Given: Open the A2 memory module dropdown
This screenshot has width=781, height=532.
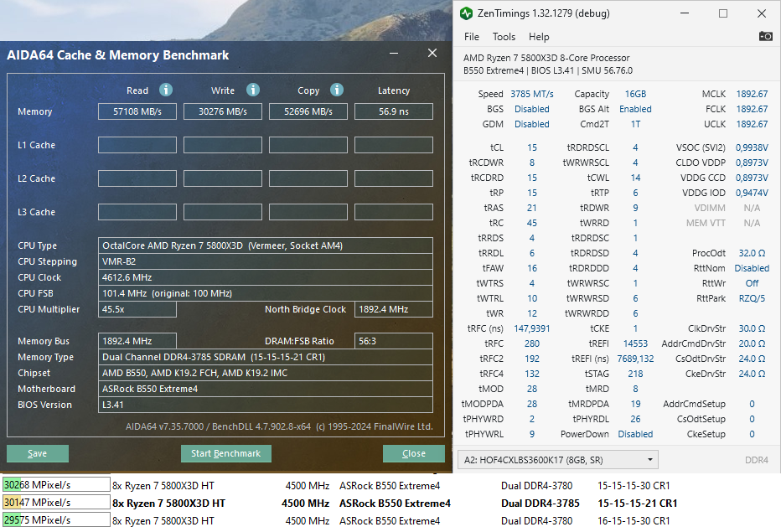Looking at the screenshot, I should (558, 460).
